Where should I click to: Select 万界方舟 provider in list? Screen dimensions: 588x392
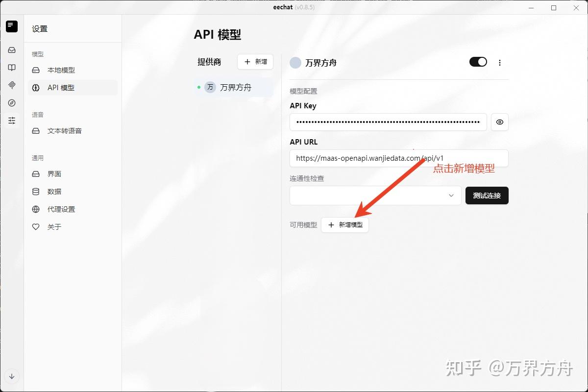[234, 88]
